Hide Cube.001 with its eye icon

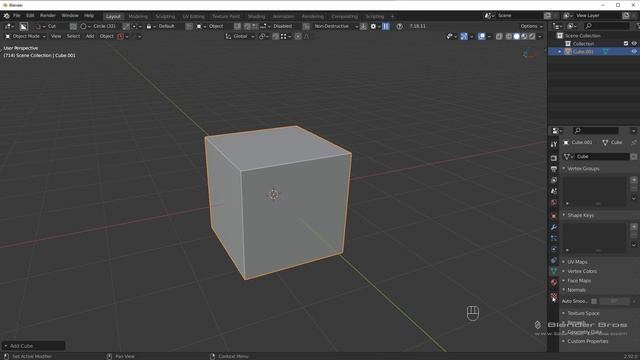pyautogui.click(x=634, y=52)
